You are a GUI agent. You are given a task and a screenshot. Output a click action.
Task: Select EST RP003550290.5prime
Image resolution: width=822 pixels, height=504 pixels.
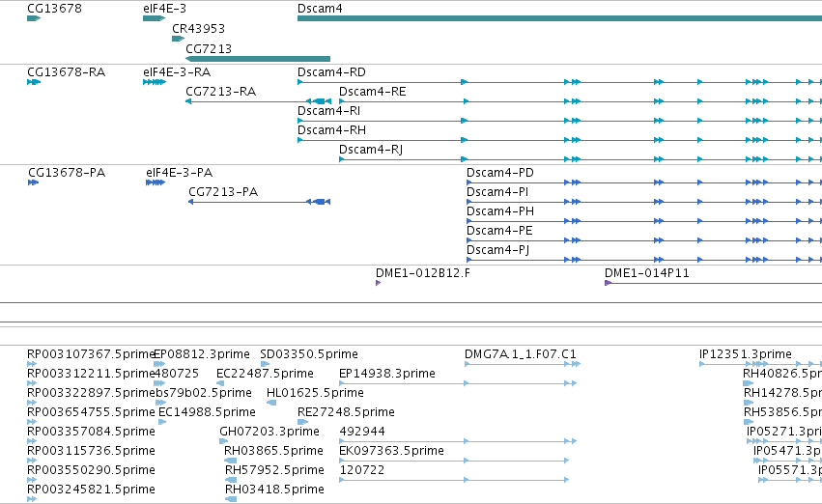91,470
